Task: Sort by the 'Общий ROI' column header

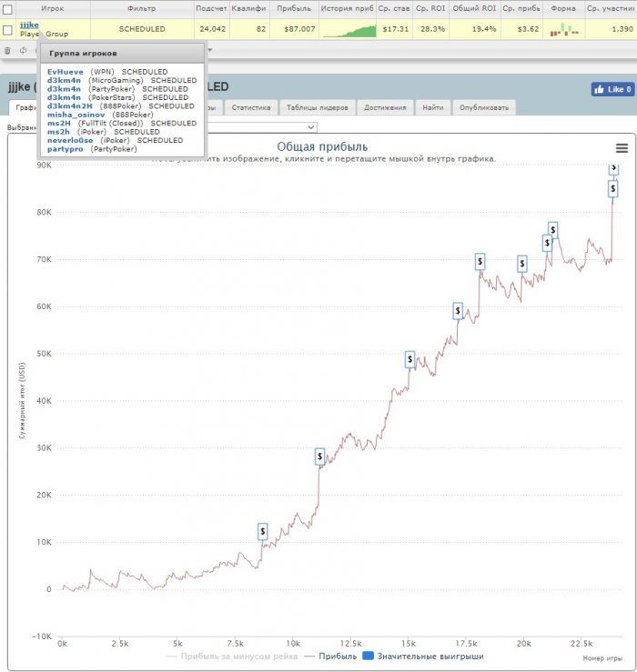Action: click(474, 8)
